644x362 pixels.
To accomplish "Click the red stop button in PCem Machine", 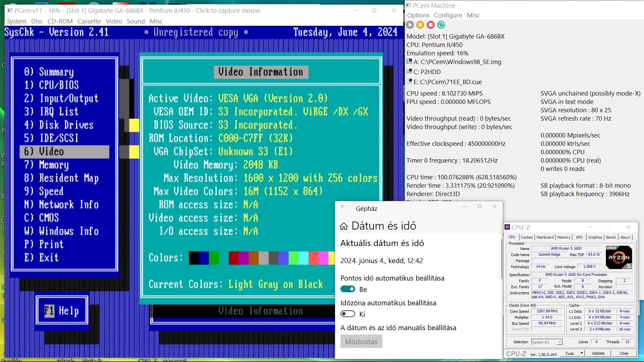I will tap(431, 25).
